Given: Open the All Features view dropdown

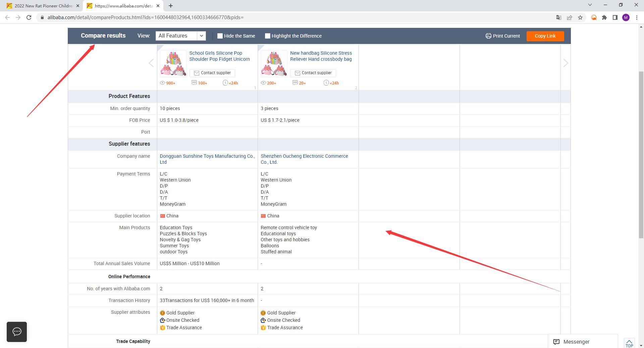Looking at the screenshot, I should [180, 36].
